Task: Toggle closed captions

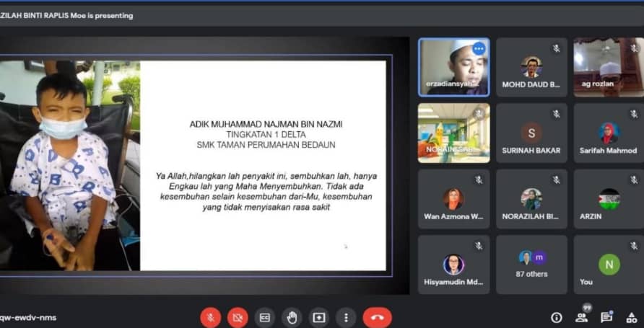Action: click(265, 317)
